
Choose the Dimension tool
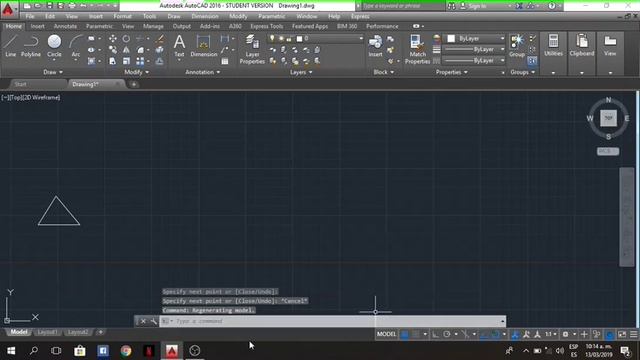tap(204, 46)
